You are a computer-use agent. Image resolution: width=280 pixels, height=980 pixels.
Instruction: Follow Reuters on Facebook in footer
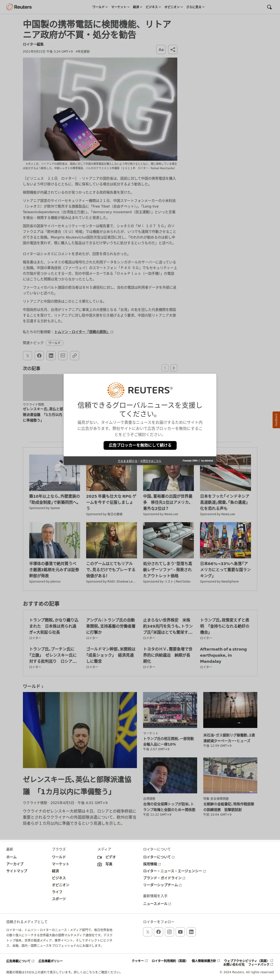(159, 932)
